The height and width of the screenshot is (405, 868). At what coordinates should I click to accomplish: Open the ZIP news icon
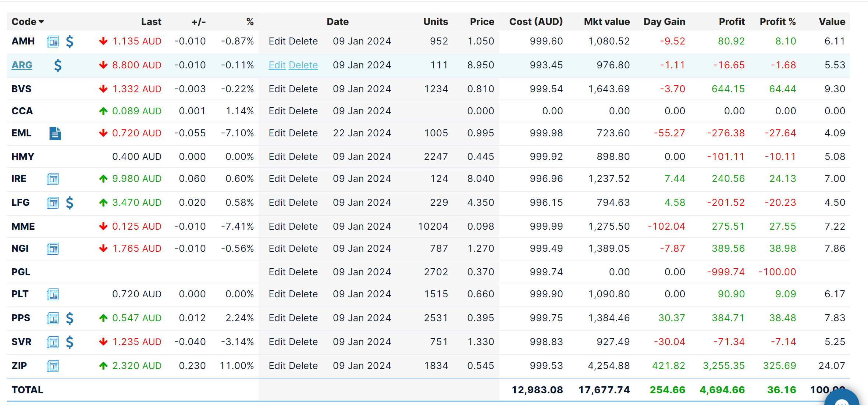tap(53, 366)
